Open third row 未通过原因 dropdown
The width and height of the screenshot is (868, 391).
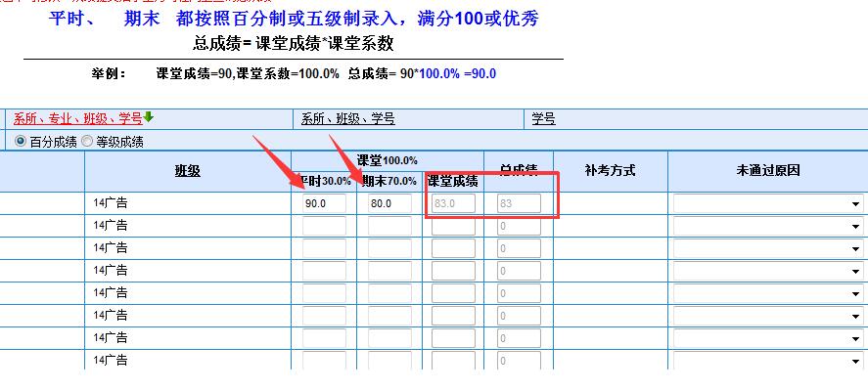[767, 249]
